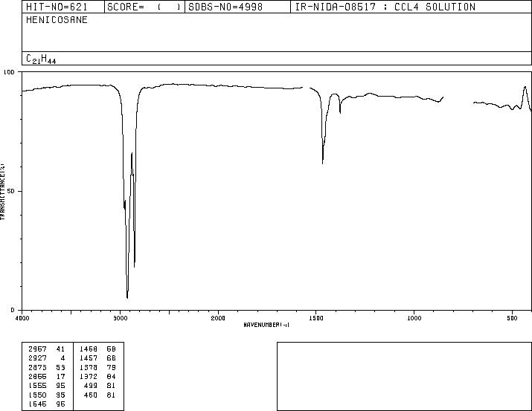Click the WAVENUMBER axis title

point(266,325)
